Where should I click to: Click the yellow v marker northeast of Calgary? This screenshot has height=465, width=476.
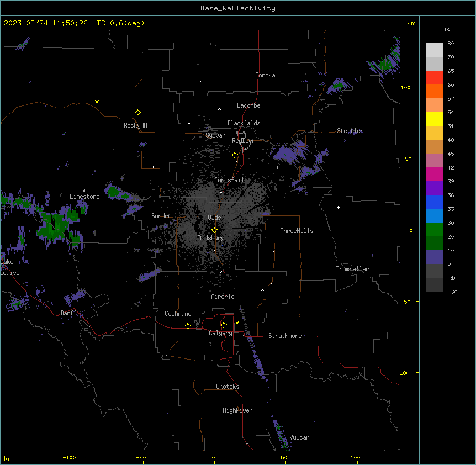[x=237, y=323]
